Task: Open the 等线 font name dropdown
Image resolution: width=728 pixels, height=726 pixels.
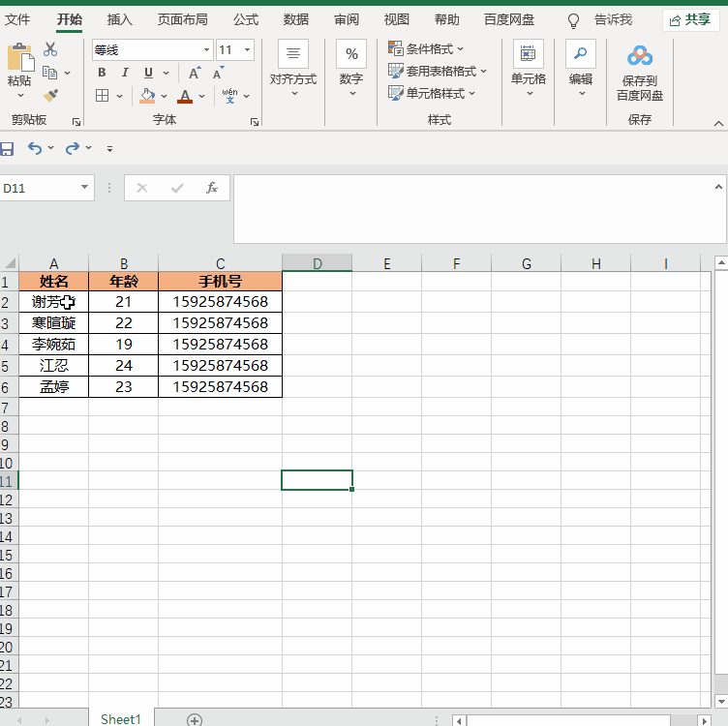Action: 206,50
